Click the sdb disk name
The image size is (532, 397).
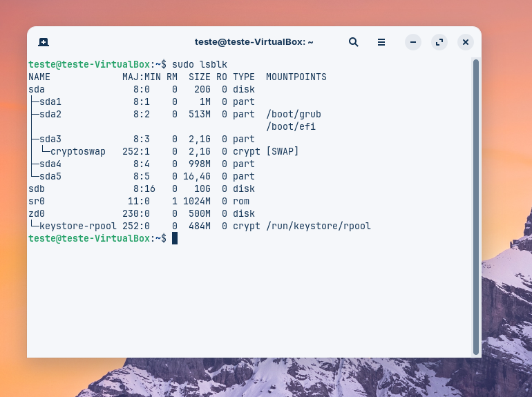pyautogui.click(x=37, y=188)
